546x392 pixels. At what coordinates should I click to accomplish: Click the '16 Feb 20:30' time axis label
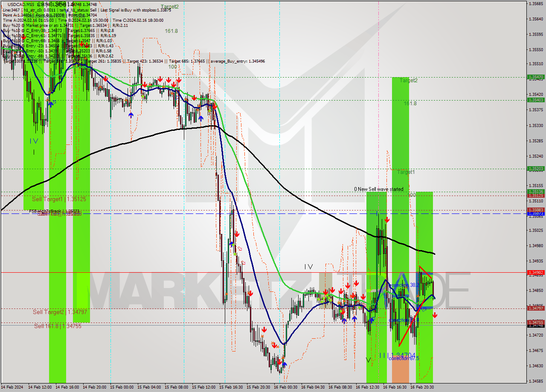pos(422,387)
